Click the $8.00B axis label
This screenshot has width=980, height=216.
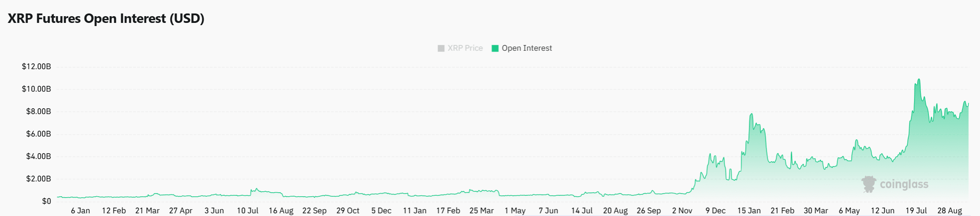point(38,111)
